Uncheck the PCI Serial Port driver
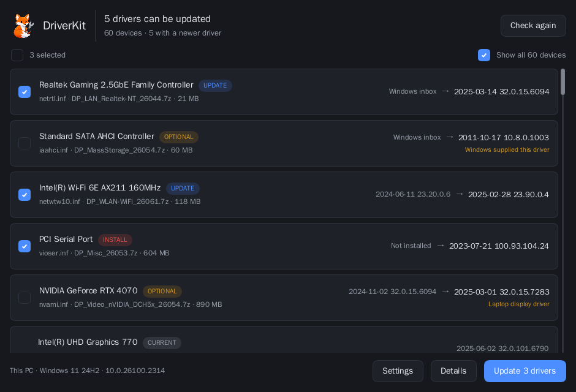 point(25,246)
